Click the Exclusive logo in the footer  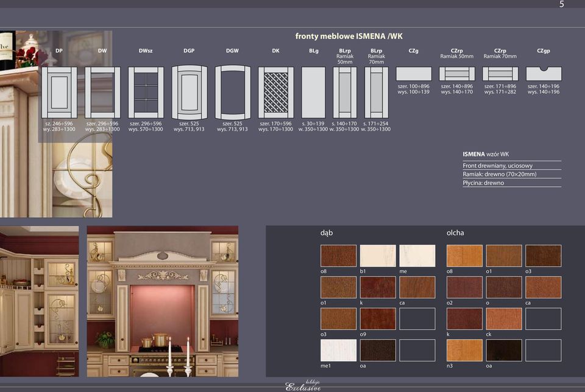coord(303,386)
